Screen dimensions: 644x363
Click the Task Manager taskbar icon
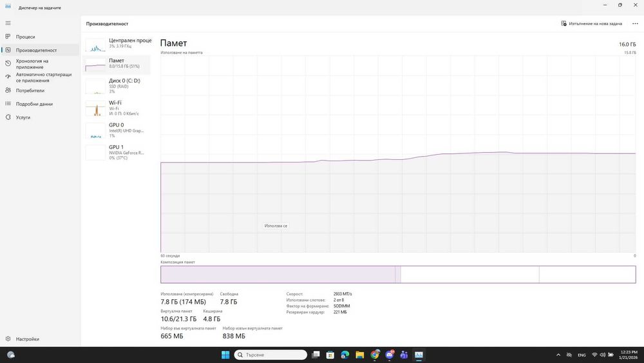[419, 355]
